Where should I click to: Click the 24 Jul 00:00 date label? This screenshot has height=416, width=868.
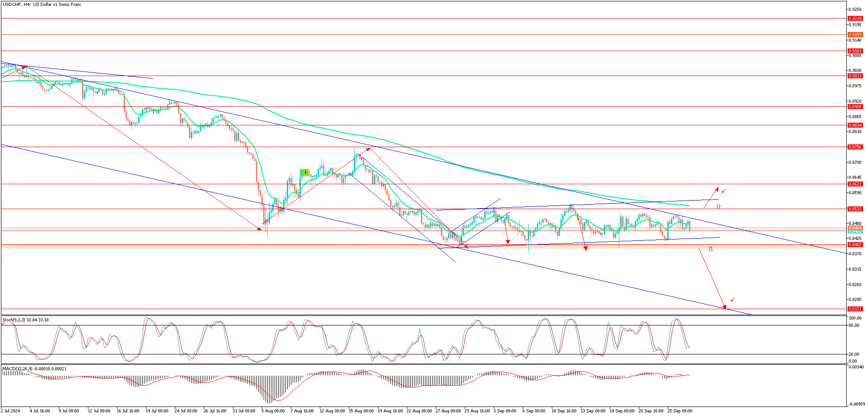[186, 411]
